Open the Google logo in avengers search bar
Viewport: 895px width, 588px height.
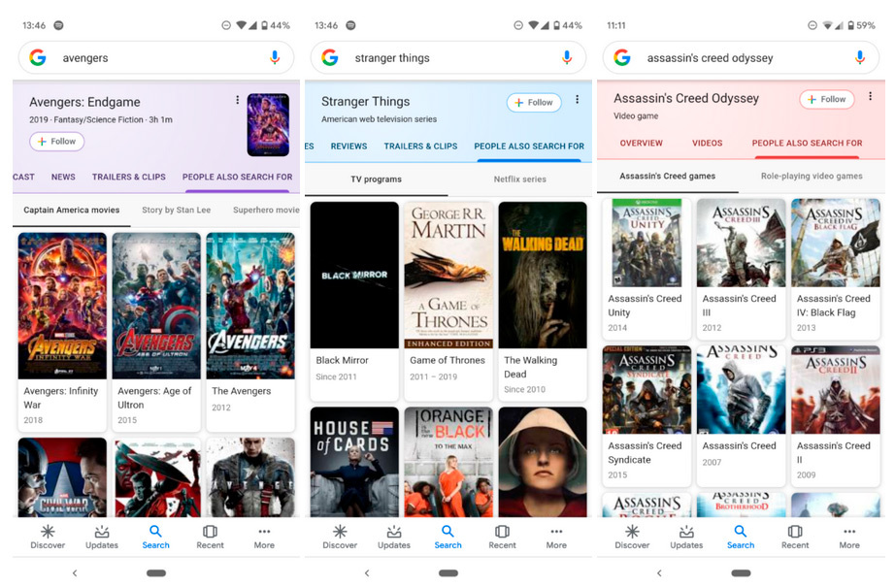pos(38,57)
